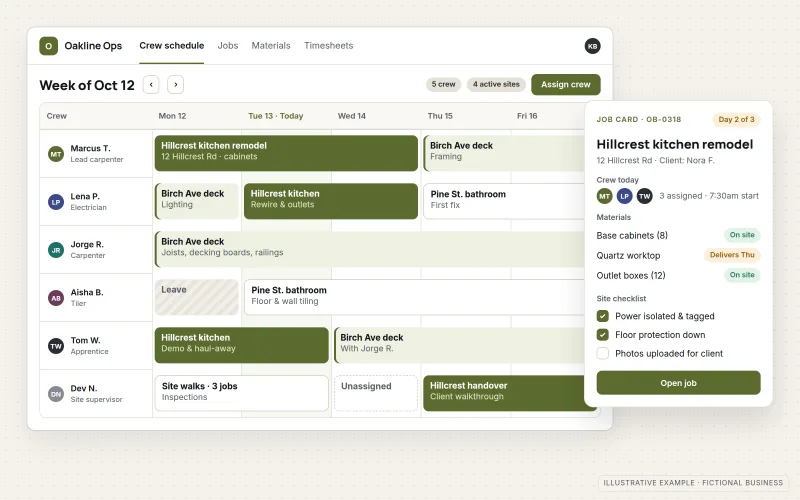This screenshot has width=800, height=500.
Task: Click the Assign crew button
Action: [566, 85]
